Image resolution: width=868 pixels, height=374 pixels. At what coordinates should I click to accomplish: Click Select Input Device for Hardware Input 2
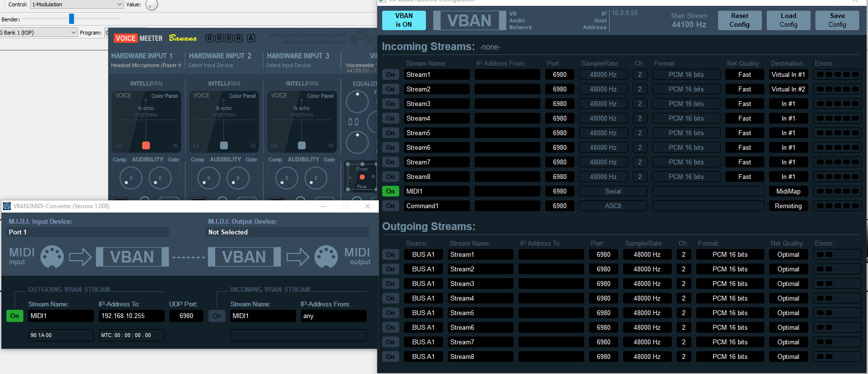pos(210,65)
